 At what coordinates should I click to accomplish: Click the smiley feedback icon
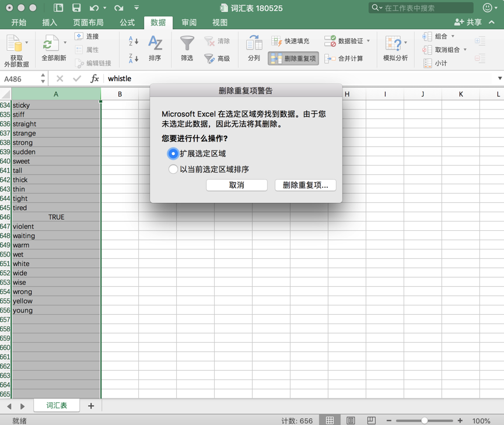click(x=488, y=8)
